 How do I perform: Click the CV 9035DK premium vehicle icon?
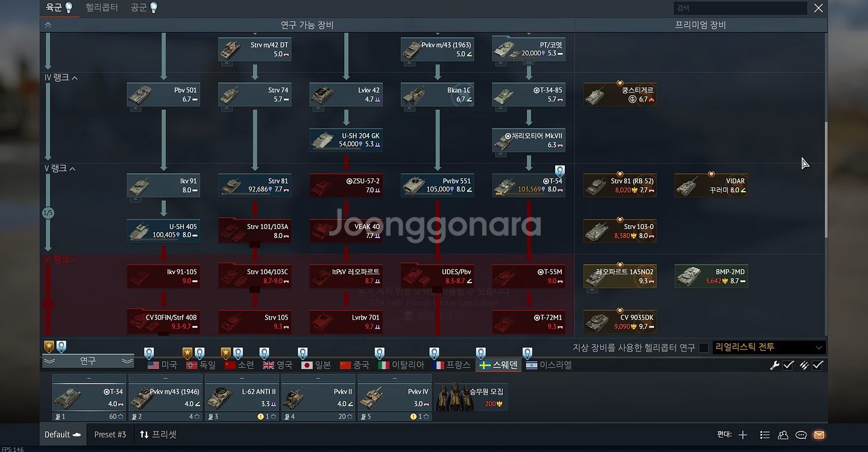(596, 322)
